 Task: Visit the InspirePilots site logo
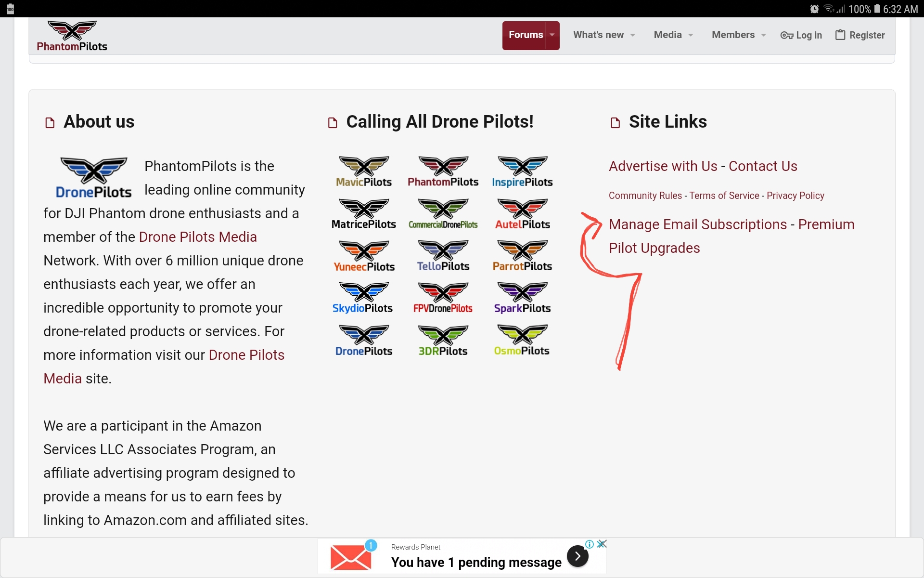pyautogui.click(x=522, y=172)
